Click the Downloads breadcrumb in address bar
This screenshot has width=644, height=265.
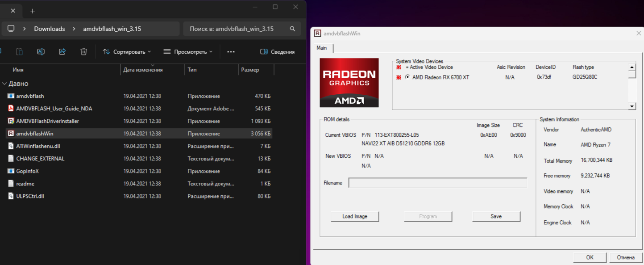coord(50,29)
